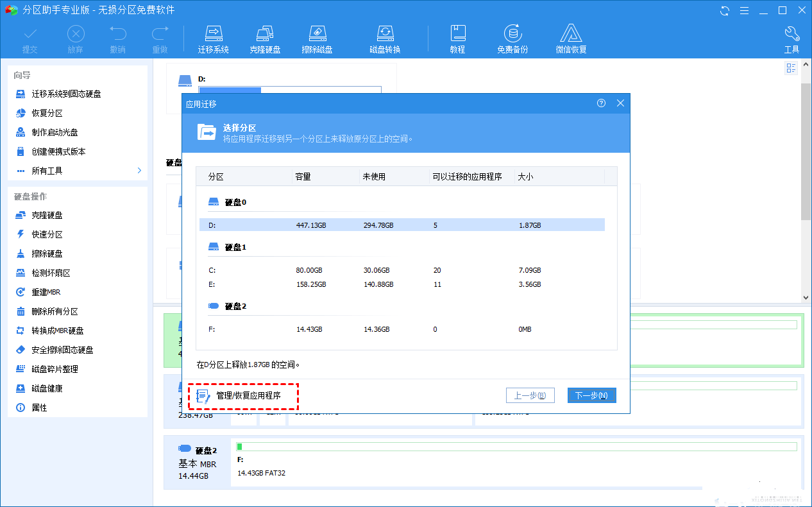Open the 迁移系统 tool in the toolbar
This screenshot has height=507, width=812.
coord(214,37)
